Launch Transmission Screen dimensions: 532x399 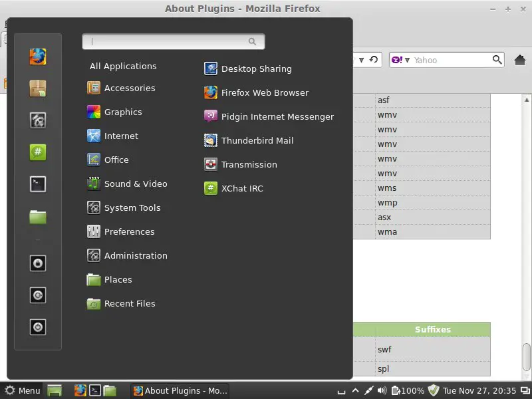(x=240, y=164)
